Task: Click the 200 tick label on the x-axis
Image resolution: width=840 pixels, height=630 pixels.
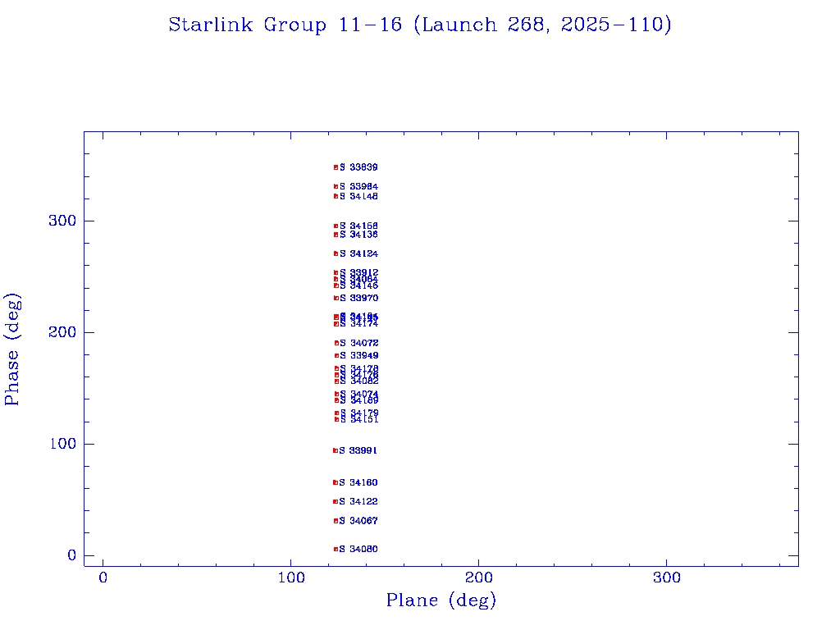Action: click(478, 577)
